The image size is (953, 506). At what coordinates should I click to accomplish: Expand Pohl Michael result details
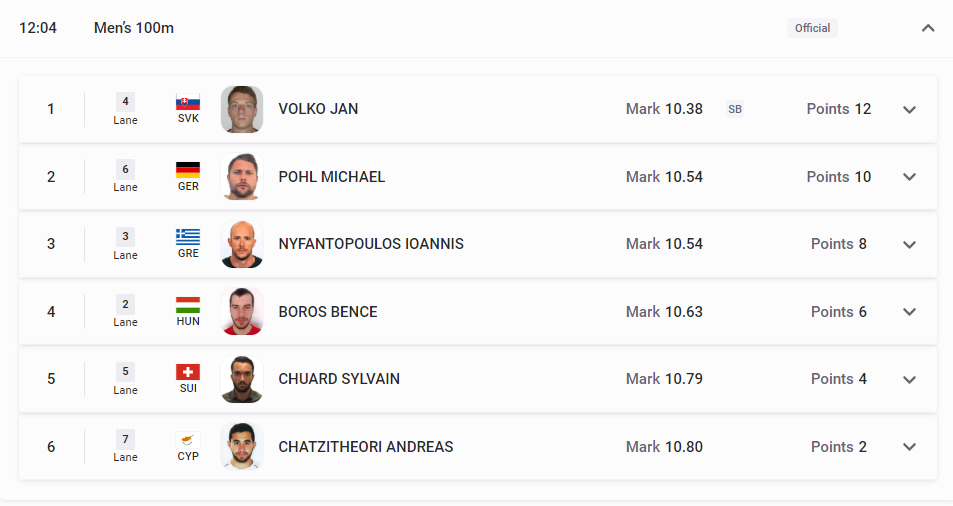(x=909, y=177)
